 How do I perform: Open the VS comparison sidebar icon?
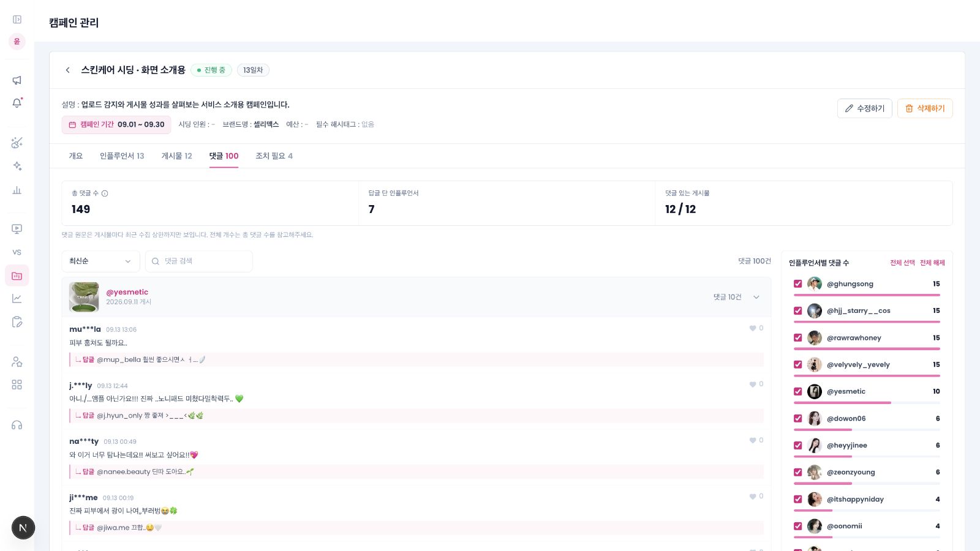pyautogui.click(x=17, y=252)
